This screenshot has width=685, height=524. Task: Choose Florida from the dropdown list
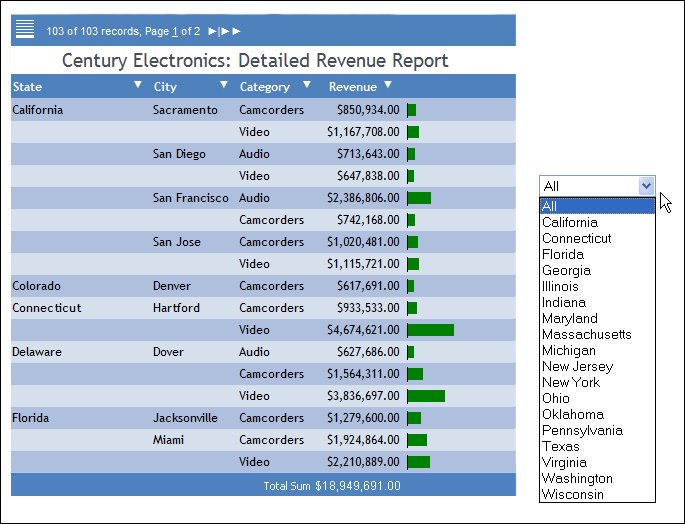[597, 254]
